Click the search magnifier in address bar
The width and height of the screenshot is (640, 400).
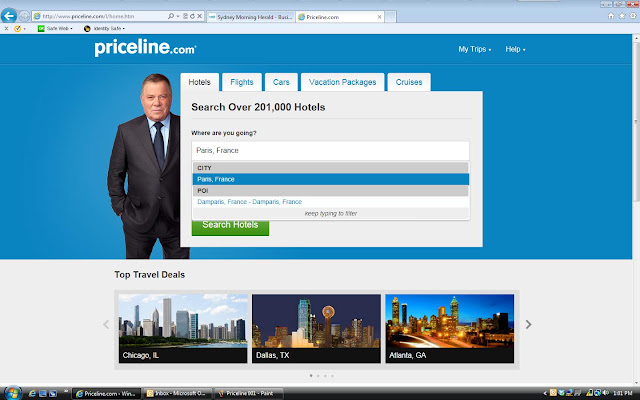(171, 16)
